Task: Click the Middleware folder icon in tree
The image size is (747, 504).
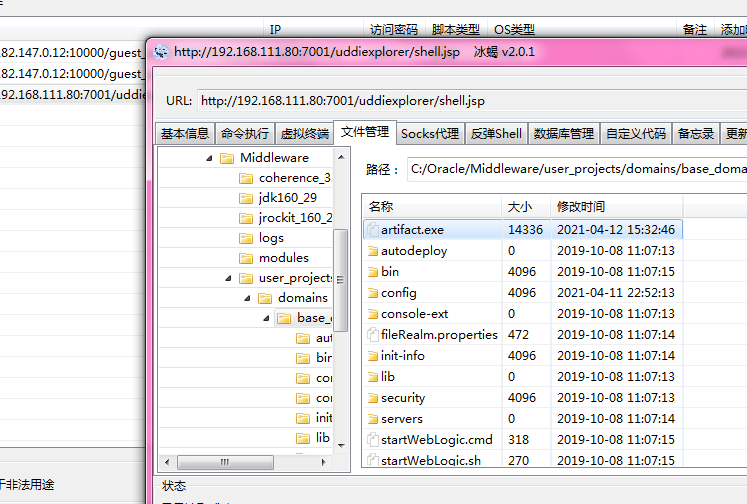Action: pos(227,158)
